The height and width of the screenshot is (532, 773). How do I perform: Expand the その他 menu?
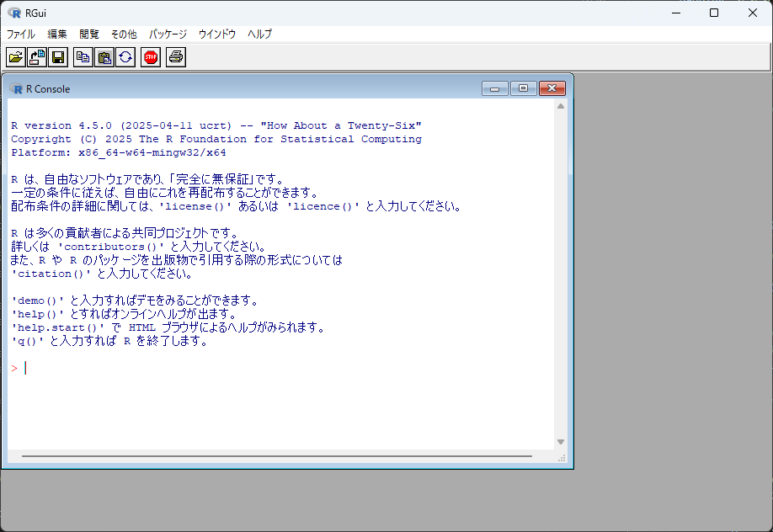(124, 35)
